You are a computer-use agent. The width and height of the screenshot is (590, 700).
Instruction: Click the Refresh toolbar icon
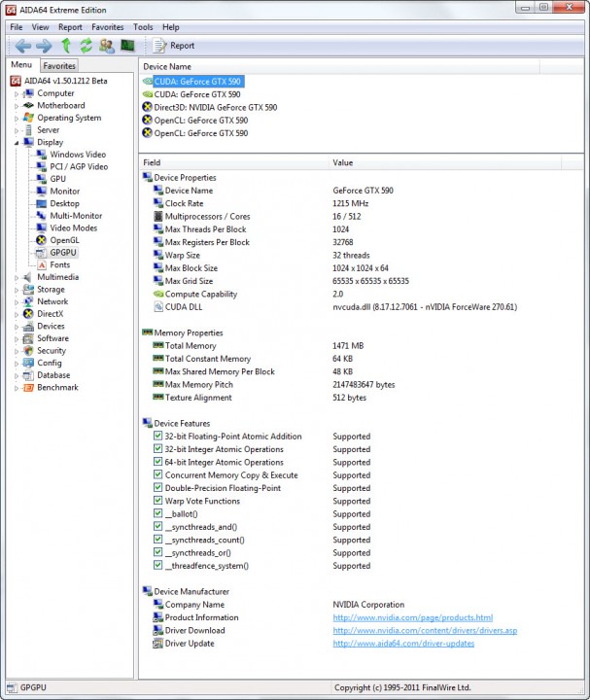click(87, 46)
